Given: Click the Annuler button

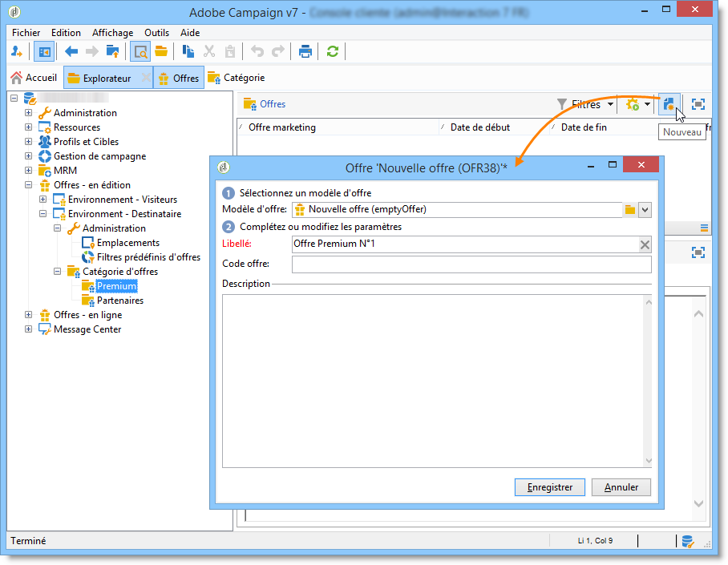Looking at the screenshot, I should (621, 487).
